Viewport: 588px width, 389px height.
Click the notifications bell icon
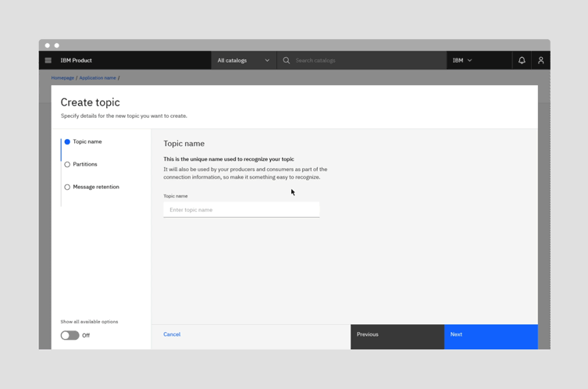point(522,60)
